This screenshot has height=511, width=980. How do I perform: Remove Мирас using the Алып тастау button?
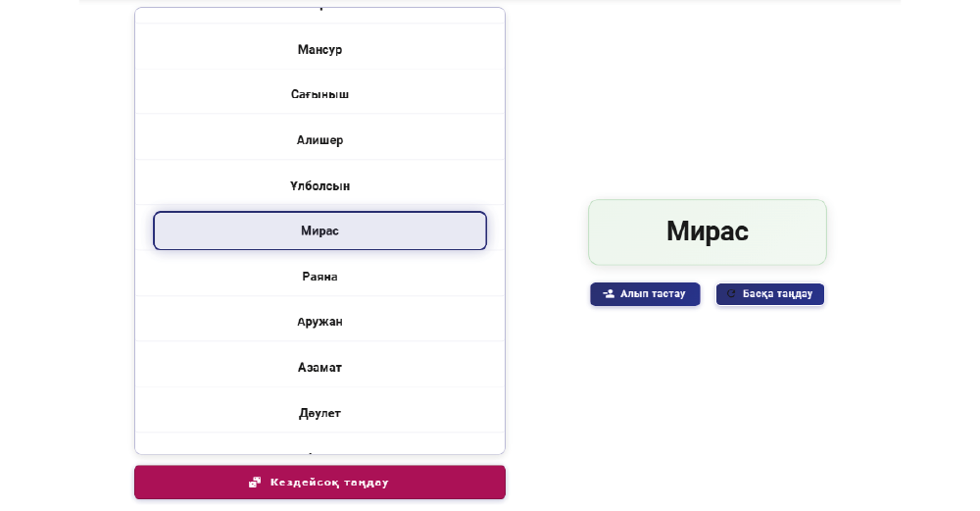click(645, 294)
